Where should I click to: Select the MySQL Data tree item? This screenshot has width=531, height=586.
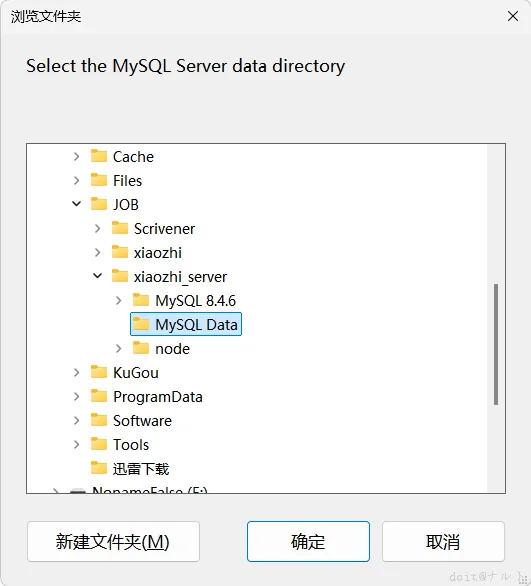(x=186, y=324)
